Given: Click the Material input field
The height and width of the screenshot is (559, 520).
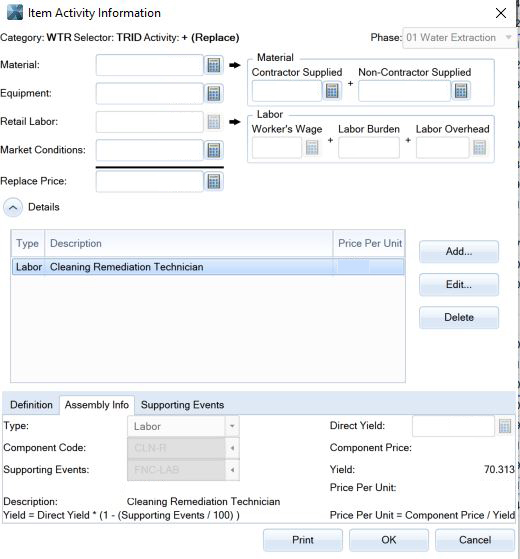Looking at the screenshot, I should click(149, 65).
